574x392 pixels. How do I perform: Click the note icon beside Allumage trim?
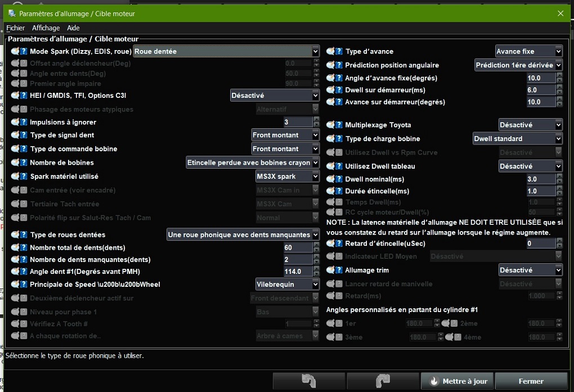click(331, 271)
